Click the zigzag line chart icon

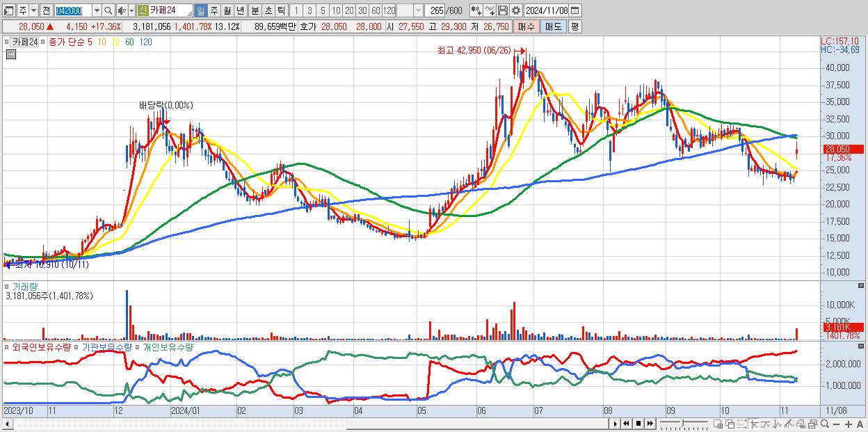pyautogui.click(x=778, y=424)
